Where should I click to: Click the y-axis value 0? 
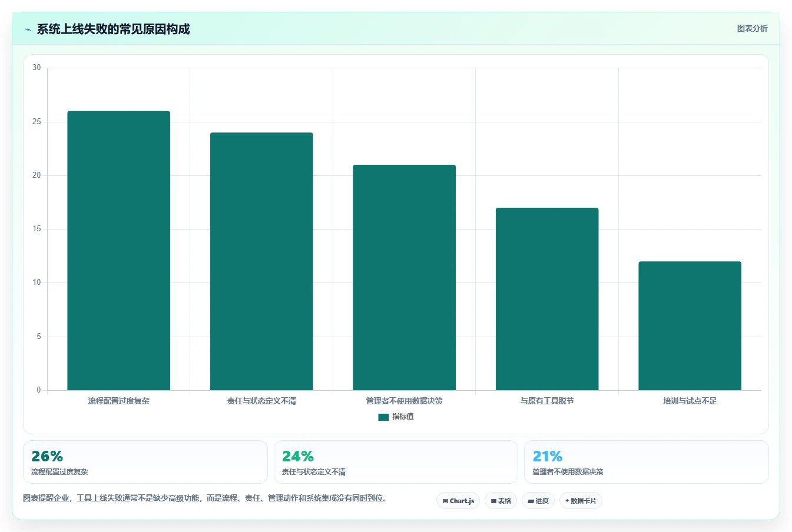[39, 390]
